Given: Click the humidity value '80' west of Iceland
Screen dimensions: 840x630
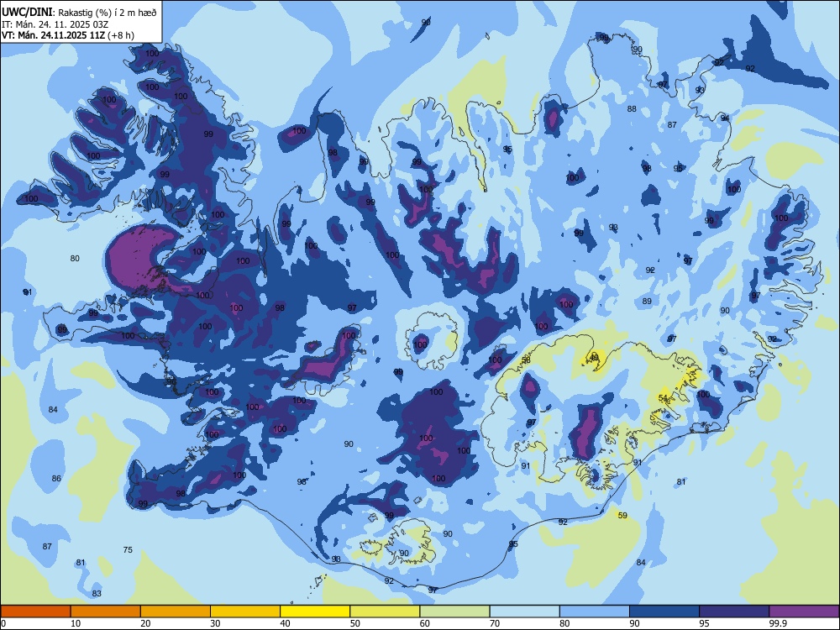Looking at the screenshot, I should click(75, 258).
